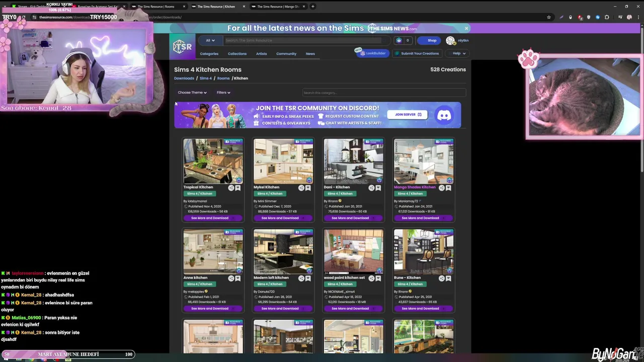Share the Mango Shades Kitchen creation
The width and height of the screenshot is (644, 362).
coord(441,188)
